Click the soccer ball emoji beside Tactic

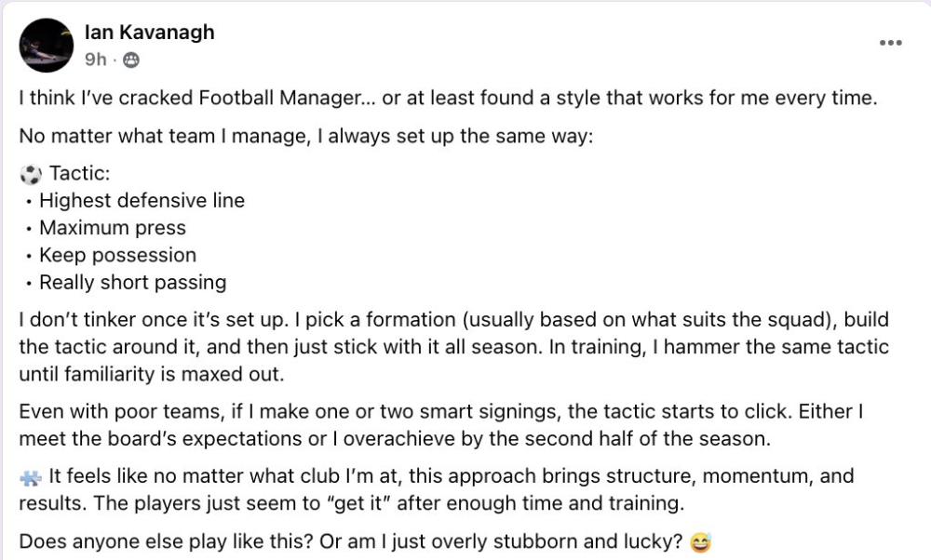31,174
